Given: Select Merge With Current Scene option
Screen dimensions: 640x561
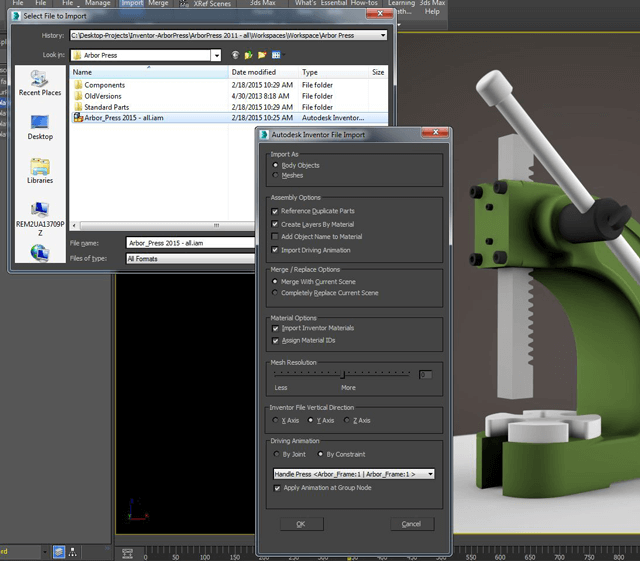Looking at the screenshot, I should tap(275, 281).
